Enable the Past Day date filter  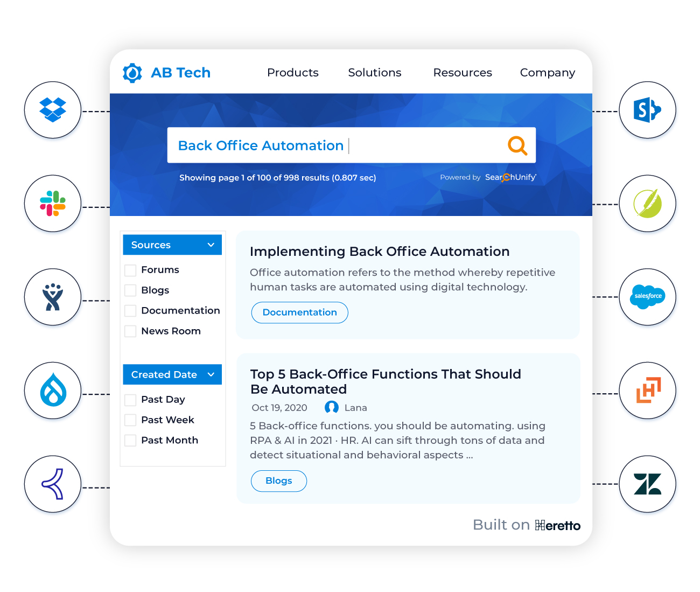[x=130, y=400]
